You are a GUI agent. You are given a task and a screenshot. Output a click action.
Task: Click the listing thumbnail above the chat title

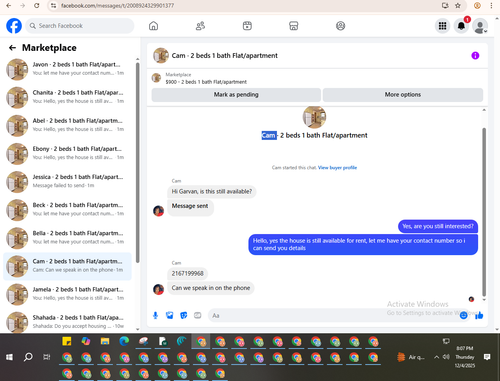coord(314,117)
